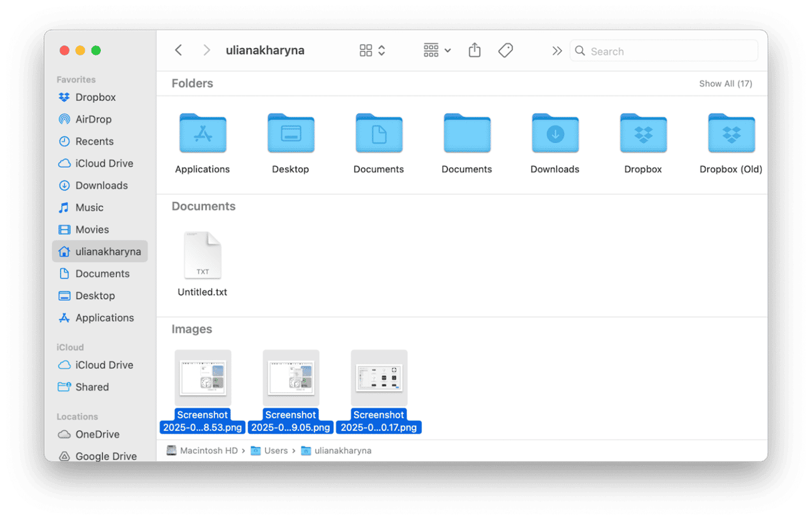Click the Share toolbar icon

(474, 51)
